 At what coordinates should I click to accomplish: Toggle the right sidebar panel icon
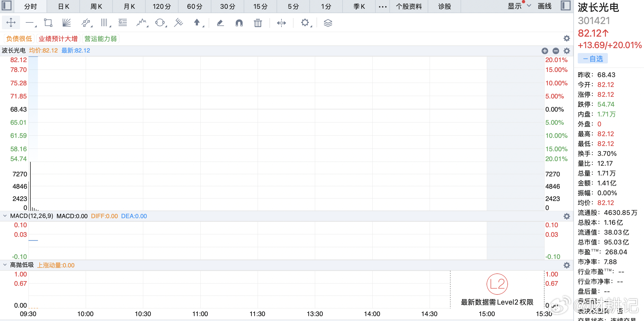tap(566, 6)
